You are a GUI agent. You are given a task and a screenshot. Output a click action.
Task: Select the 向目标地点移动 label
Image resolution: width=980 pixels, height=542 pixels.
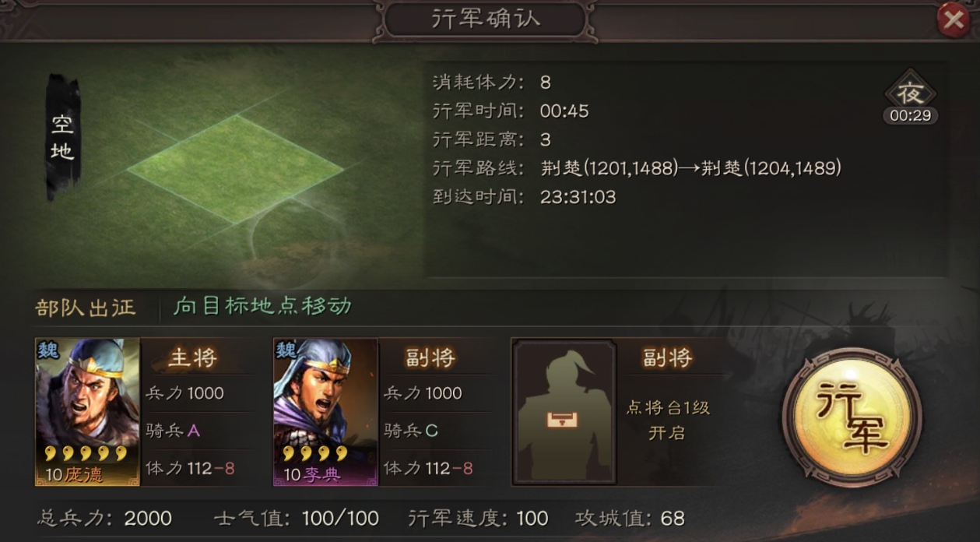click(x=262, y=306)
